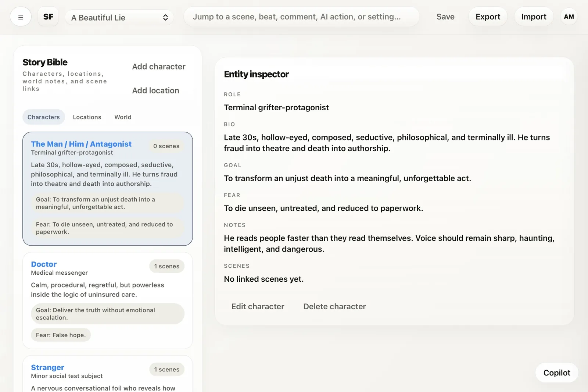This screenshot has width=588, height=392.
Task: Click the Doctor's goal chip about delivering truth
Action: pyautogui.click(x=107, y=314)
